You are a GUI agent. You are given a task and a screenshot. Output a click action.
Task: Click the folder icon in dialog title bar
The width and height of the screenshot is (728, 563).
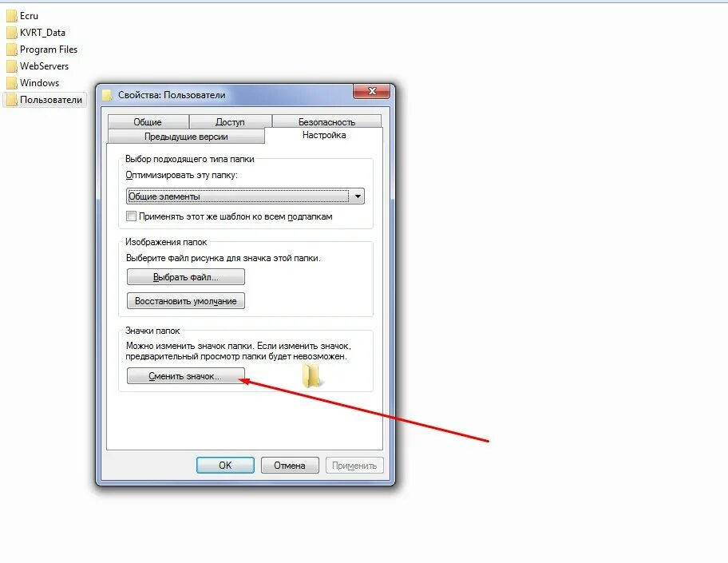pos(107,95)
